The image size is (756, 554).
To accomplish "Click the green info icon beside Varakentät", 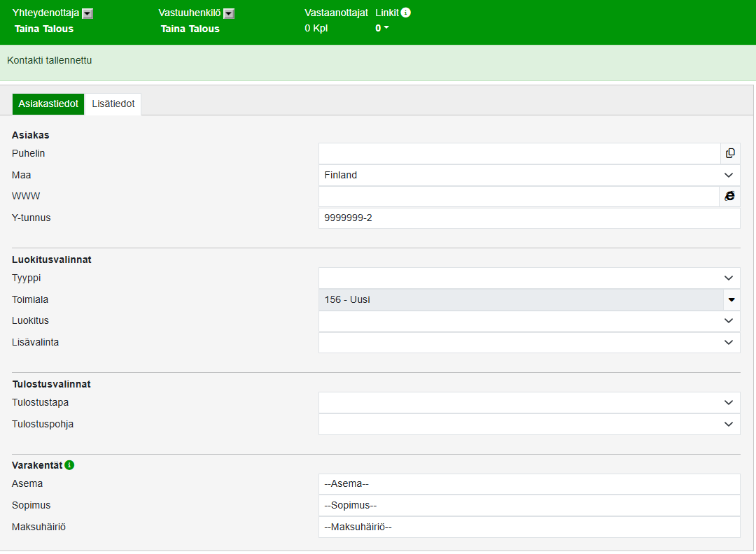I will coord(69,465).
